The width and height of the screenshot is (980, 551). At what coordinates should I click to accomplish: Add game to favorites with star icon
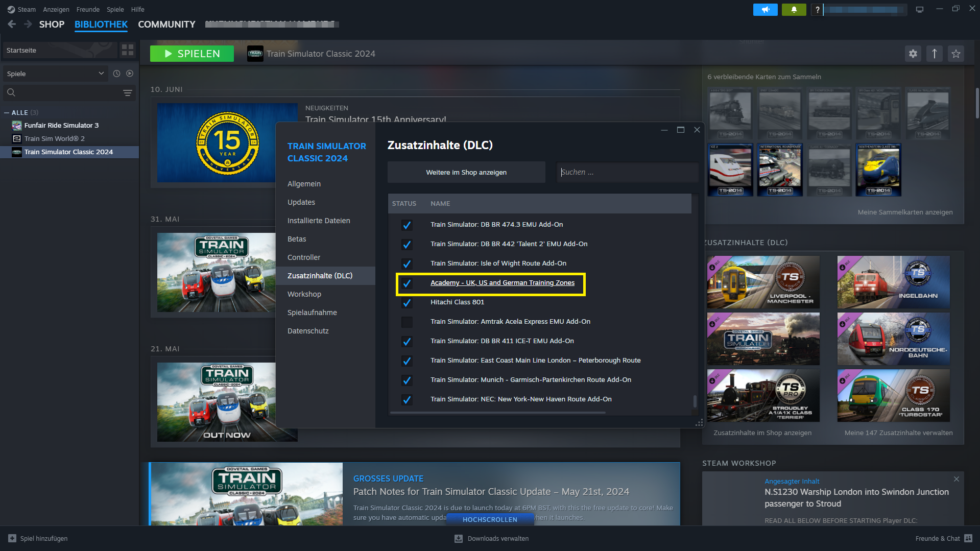pyautogui.click(x=955, y=54)
